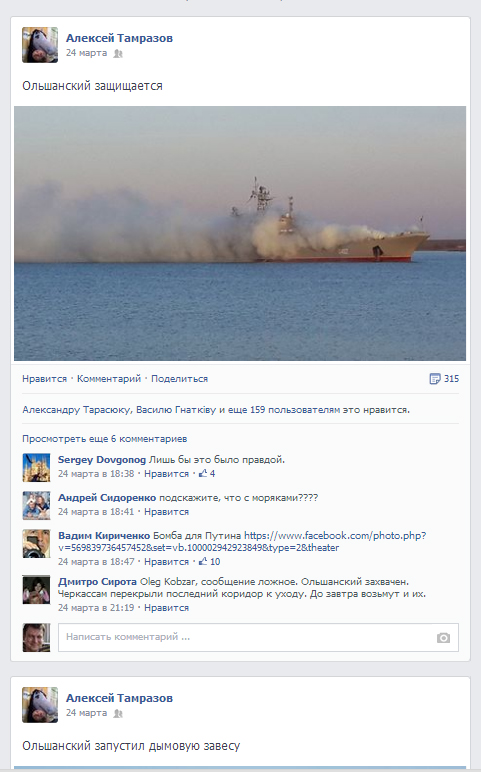481x772 pixels.
Task: Open the facebook.com/photo.php link in comment
Action: click(x=242, y=542)
